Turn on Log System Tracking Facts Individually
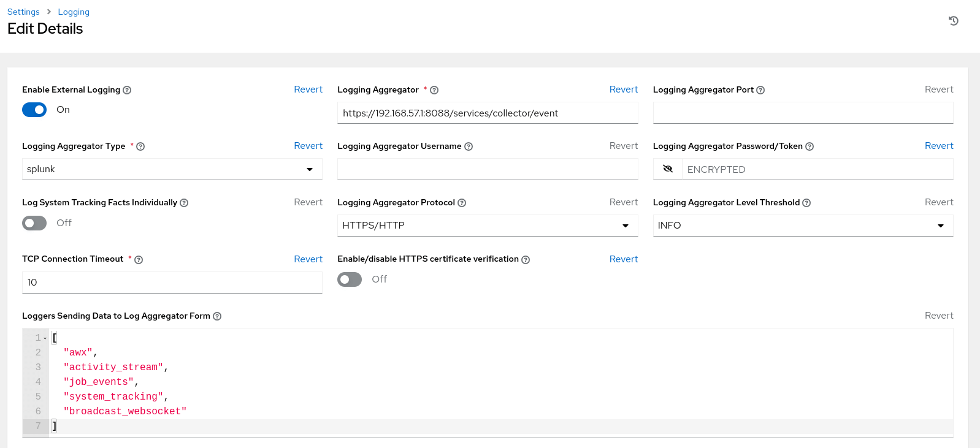Viewport: 980px width, 448px height. (x=34, y=223)
